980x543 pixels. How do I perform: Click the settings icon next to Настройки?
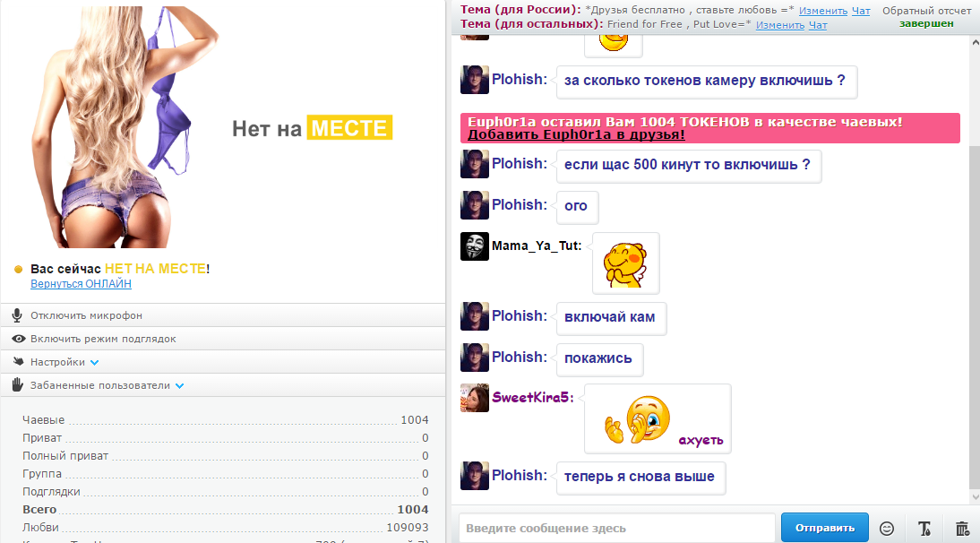(17, 362)
